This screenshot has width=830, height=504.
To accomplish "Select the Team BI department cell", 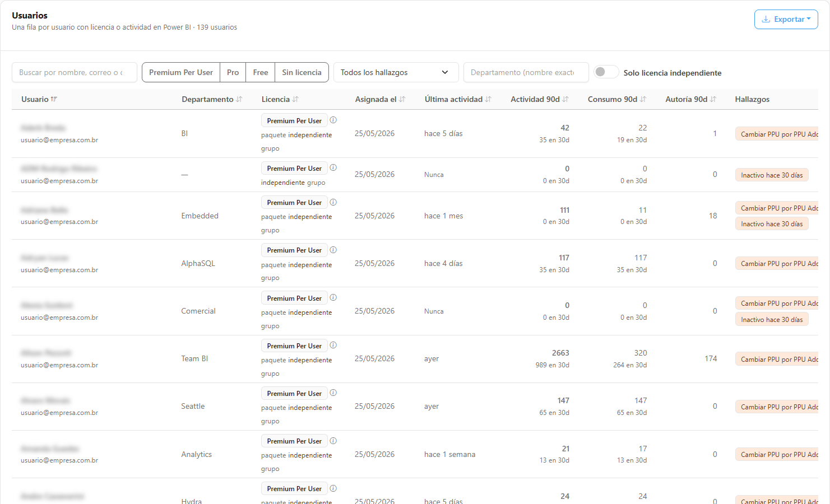I will point(194,358).
